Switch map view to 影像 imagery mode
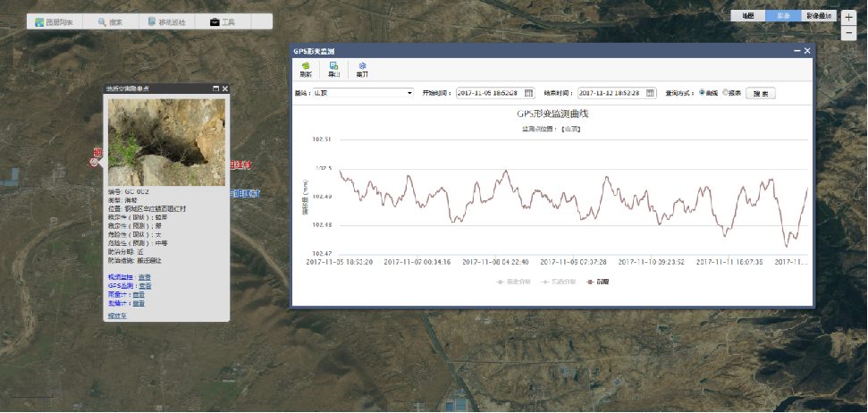Image resolution: width=868 pixels, height=413 pixels. pyautogui.click(x=783, y=16)
